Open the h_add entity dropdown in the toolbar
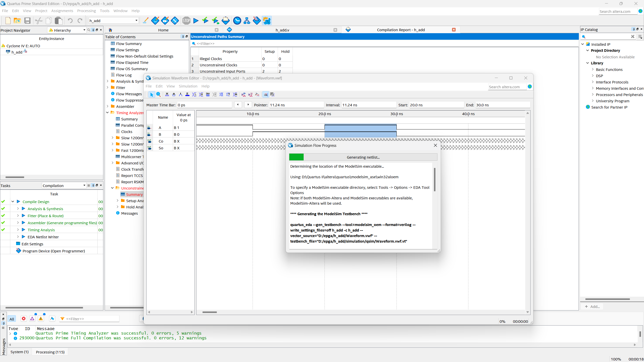The height and width of the screenshot is (362, 644). click(136, 21)
